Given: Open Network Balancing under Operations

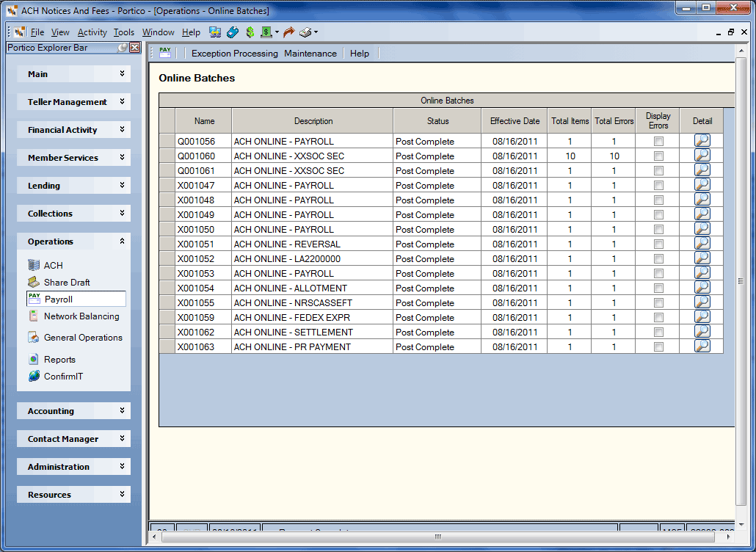Looking at the screenshot, I should (73, 316).
